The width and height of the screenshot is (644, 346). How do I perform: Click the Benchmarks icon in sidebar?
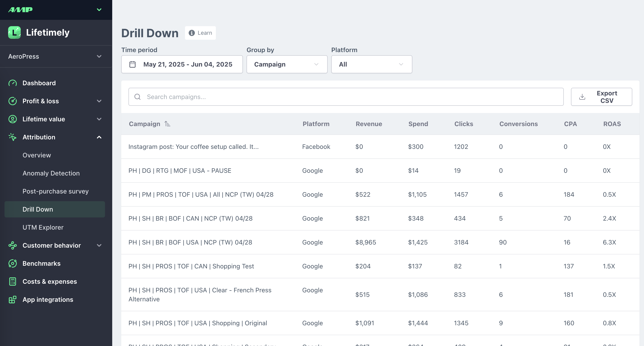pos(12,263)
